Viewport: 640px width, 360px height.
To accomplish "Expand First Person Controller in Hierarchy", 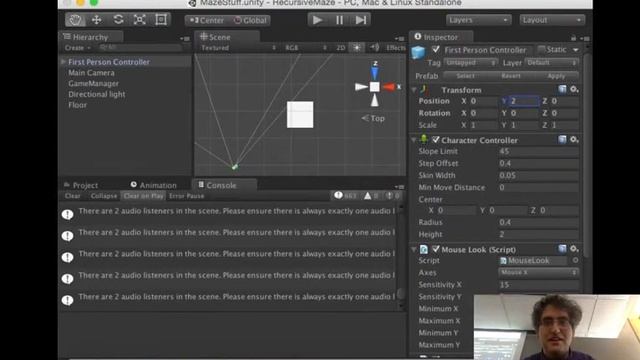I will [x=63, y=62].
